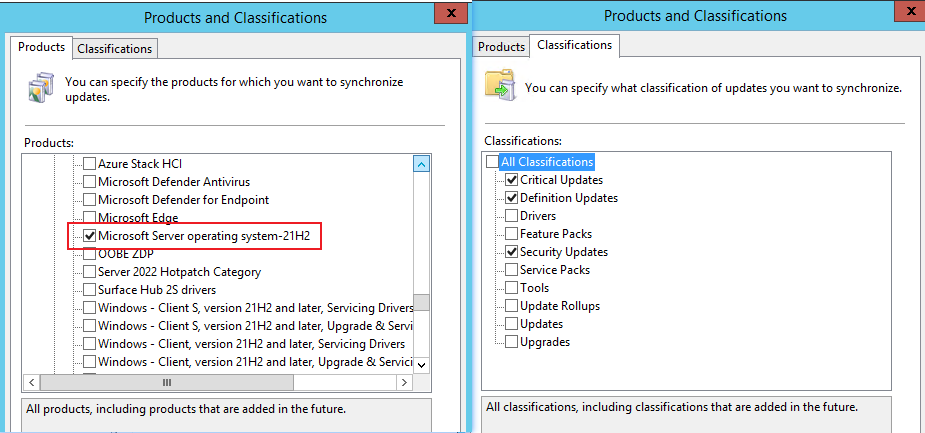The image size is (925, 433).
Task: Click the Classifications folder icon
Action: coord(500,84)
